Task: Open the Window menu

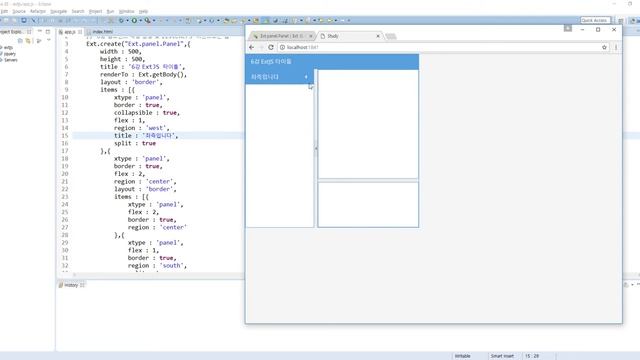Action: click(x=126, y=11)
